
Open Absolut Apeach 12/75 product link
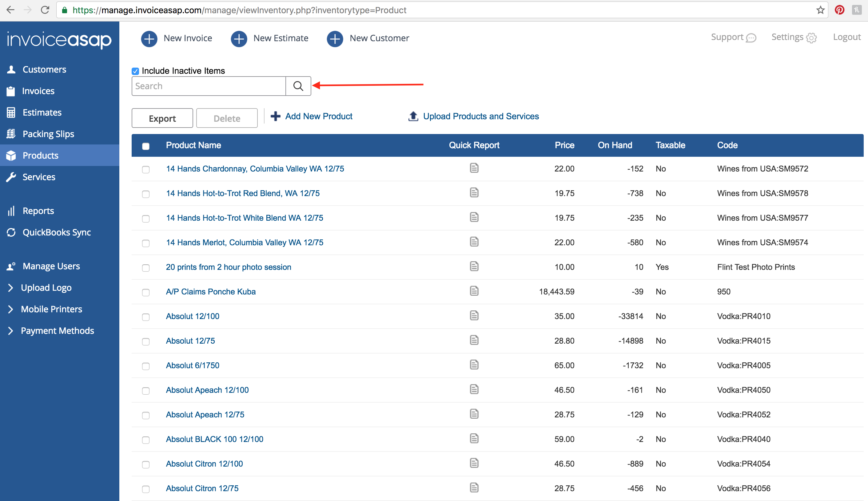(x=205, y=415)
